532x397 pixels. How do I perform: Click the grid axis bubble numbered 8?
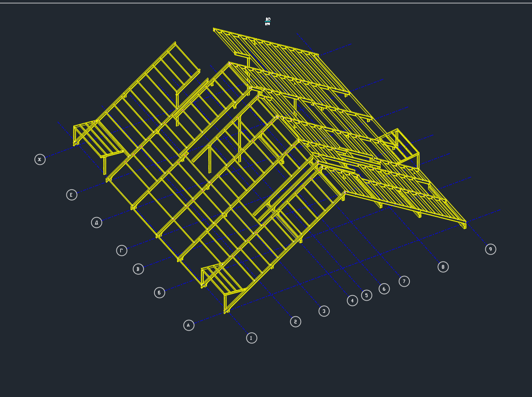point(443,267)
